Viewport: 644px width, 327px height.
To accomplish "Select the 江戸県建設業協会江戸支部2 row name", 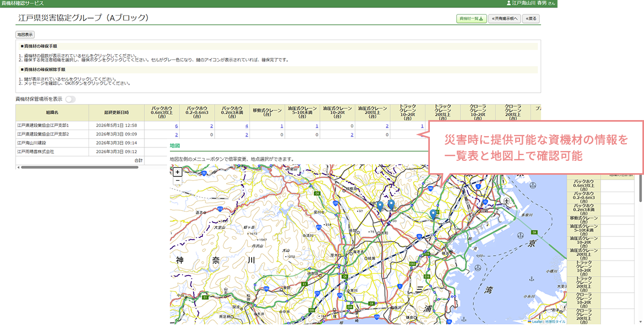I will coord(43,134).
